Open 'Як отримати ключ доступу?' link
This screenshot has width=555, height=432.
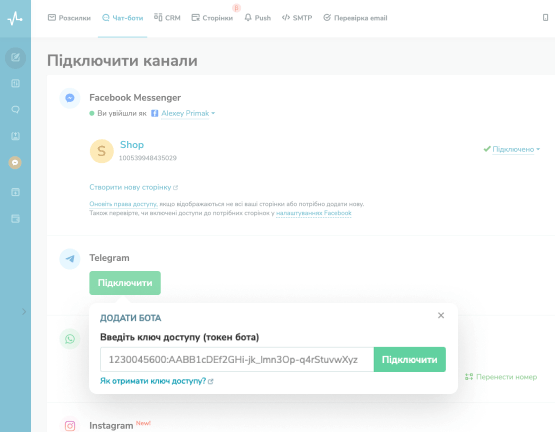point(156,381)
